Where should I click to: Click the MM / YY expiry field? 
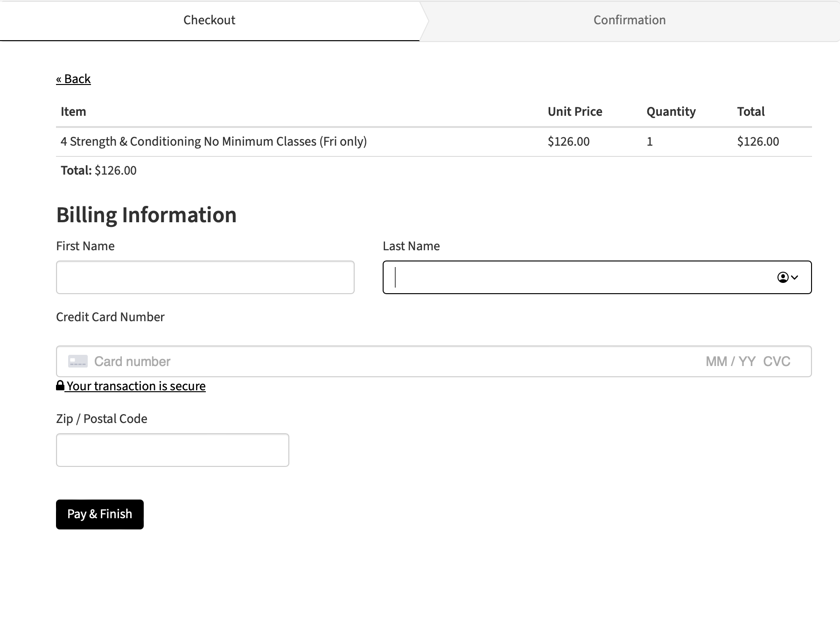click(730, 361)
